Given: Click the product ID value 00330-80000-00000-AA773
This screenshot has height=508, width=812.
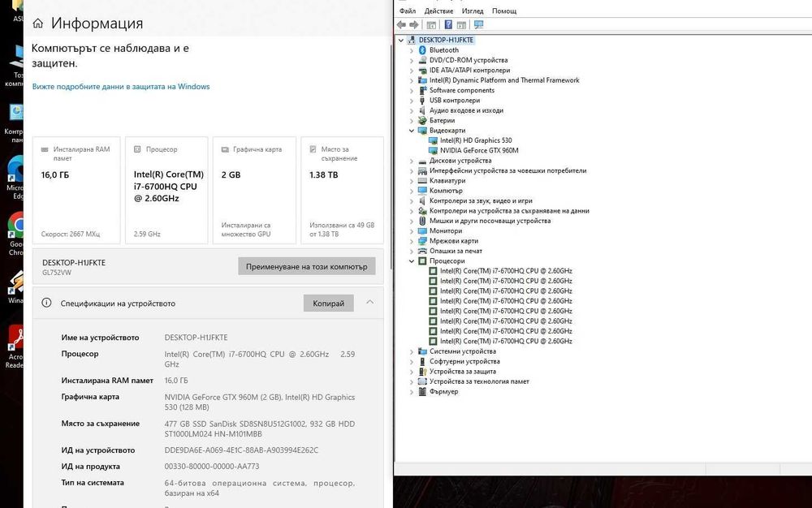Looking at the screenshot, I should [x=212, y=466].
